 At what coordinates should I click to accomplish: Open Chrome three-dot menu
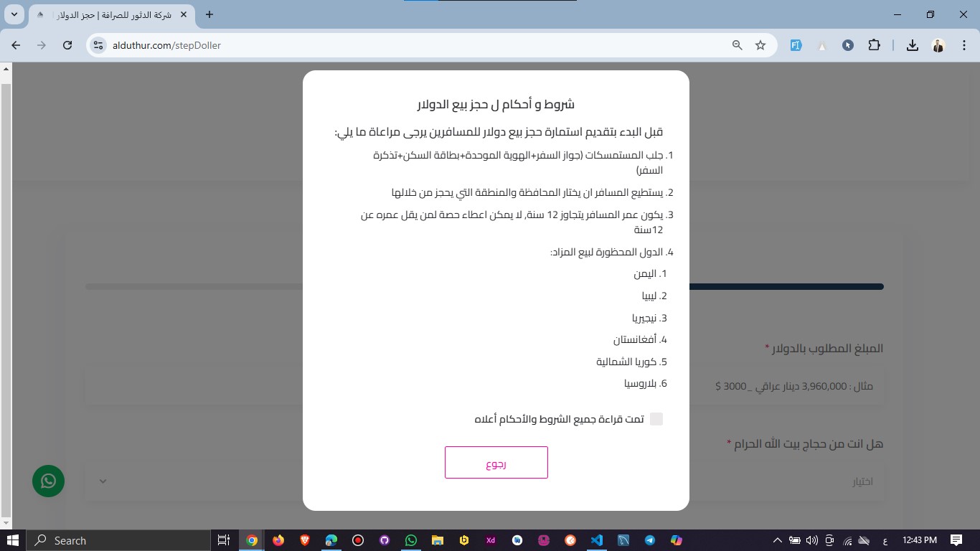click(x=963, y=45)
